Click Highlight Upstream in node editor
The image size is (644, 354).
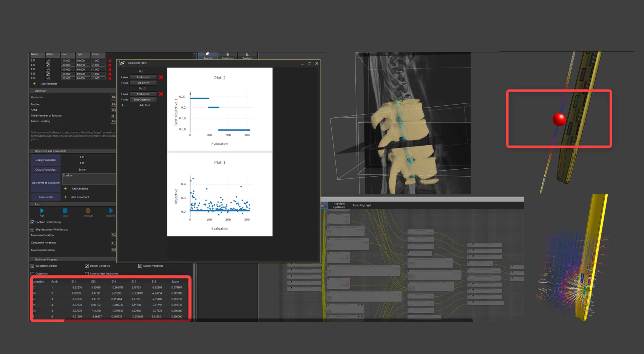(x=339, y=205)
